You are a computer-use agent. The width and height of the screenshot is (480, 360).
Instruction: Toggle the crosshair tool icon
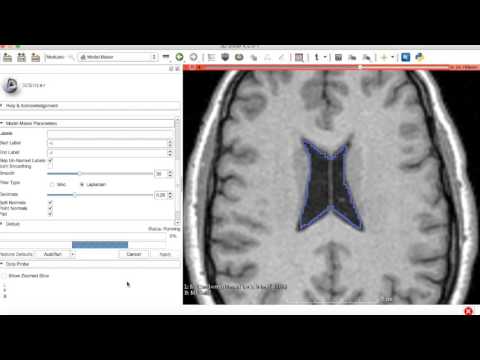click(384, 57)
